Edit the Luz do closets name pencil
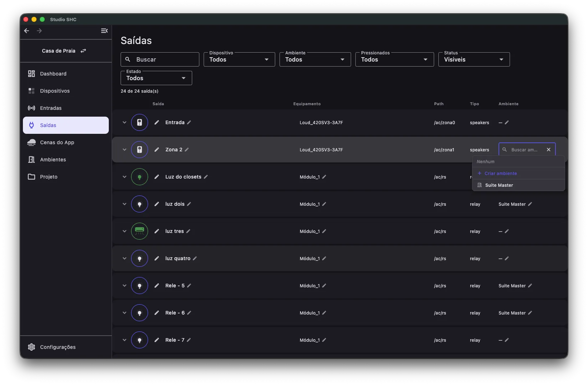The height and width of the screenshot is (385, 588). click(206, 177)
